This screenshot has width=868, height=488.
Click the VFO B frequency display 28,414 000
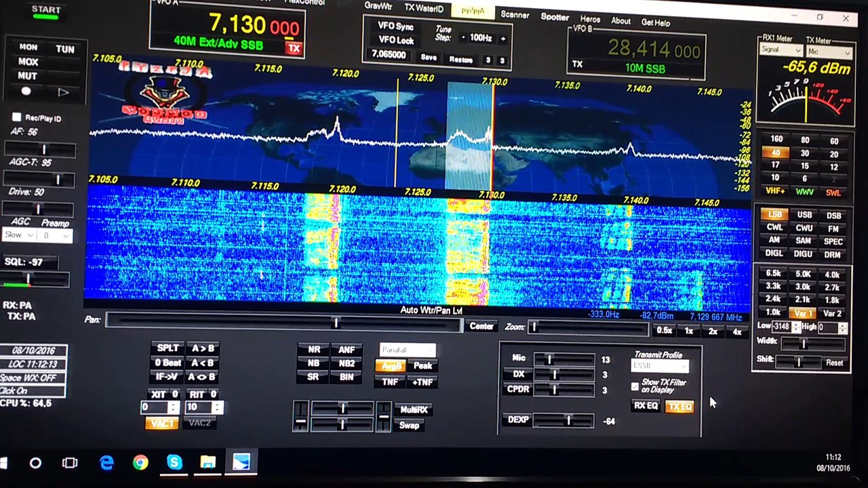click(x=653, y=49)
